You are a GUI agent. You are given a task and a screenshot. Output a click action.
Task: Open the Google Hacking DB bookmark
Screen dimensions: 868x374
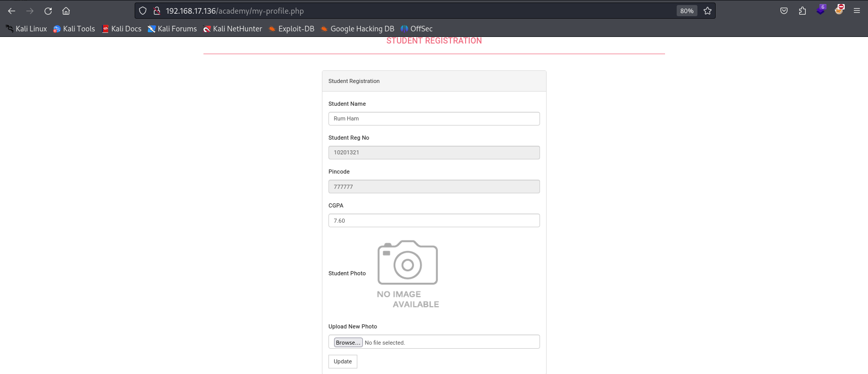pos(357,29)
